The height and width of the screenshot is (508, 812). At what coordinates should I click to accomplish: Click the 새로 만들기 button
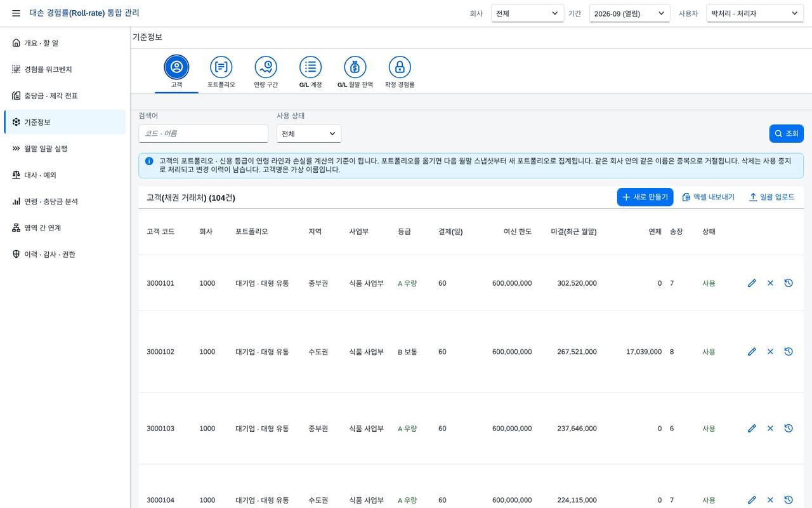[645, 197]
